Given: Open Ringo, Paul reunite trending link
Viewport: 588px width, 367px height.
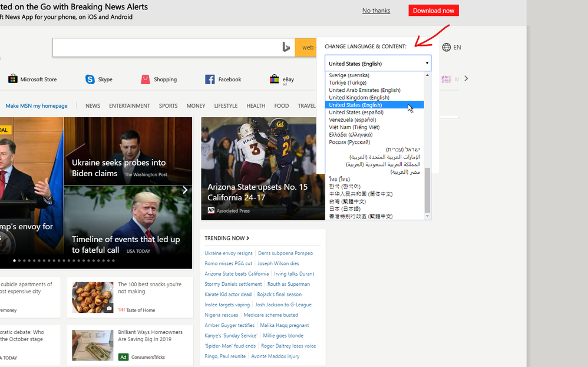Looking at the screenshot, I should pos(225,356).
